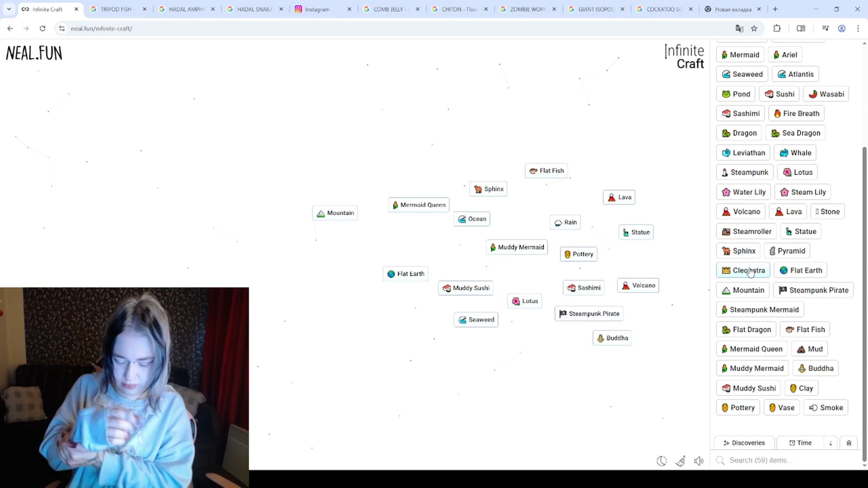Screen dimensions: 868x488
Task: Open a new browser tab
Action: tap(775, 9)
